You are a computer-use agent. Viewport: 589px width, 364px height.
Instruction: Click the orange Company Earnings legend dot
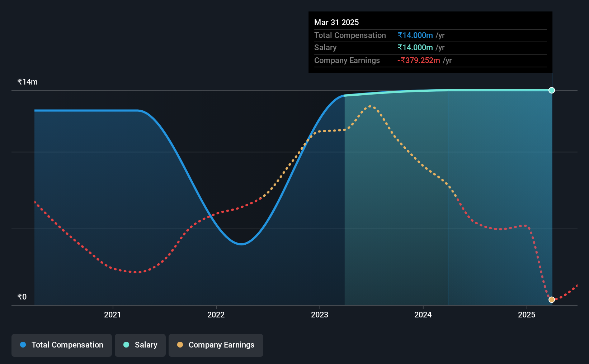(180, 345)
